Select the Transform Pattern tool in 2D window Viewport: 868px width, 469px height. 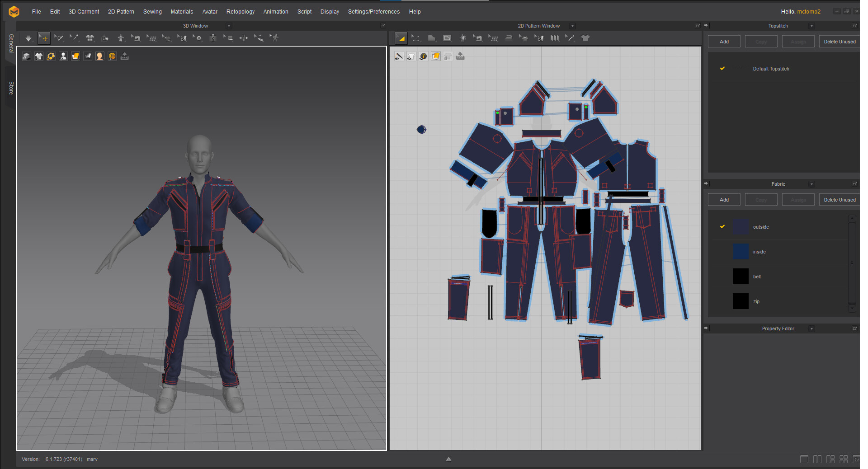(401, 38)
